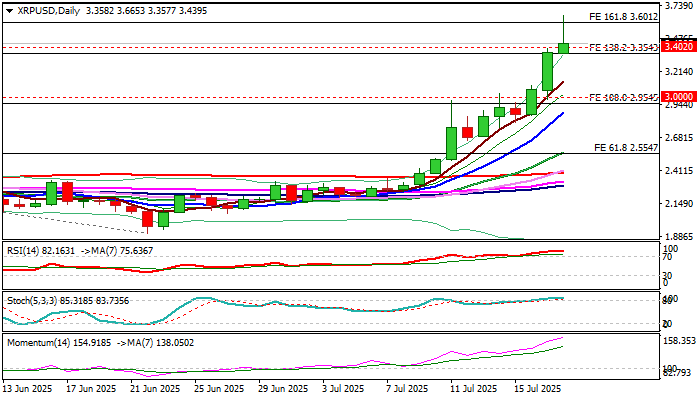Select the 15 Jul 2025 date marker
This screenshot has width=700, height=400.
point(538,388)
